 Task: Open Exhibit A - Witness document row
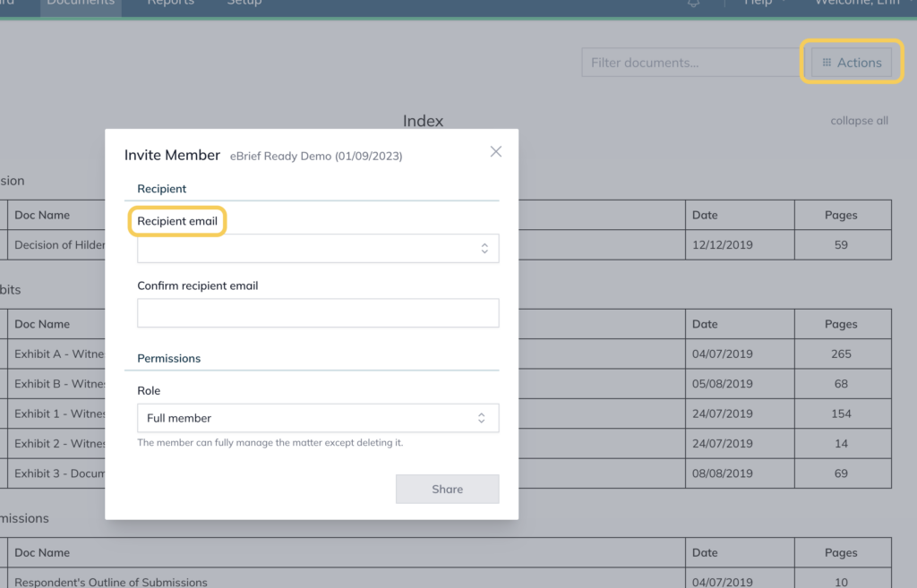pyautogui.click(x=60, y=354)
